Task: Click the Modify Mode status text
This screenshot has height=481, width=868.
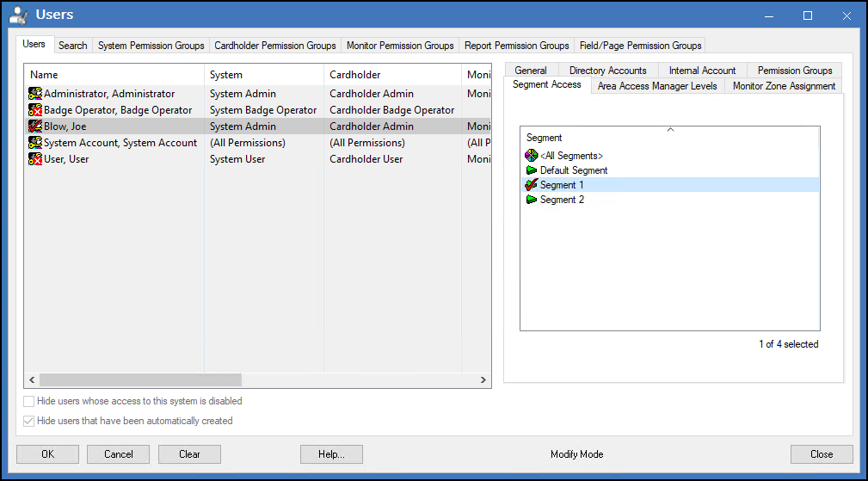Action: pos(577,454)
